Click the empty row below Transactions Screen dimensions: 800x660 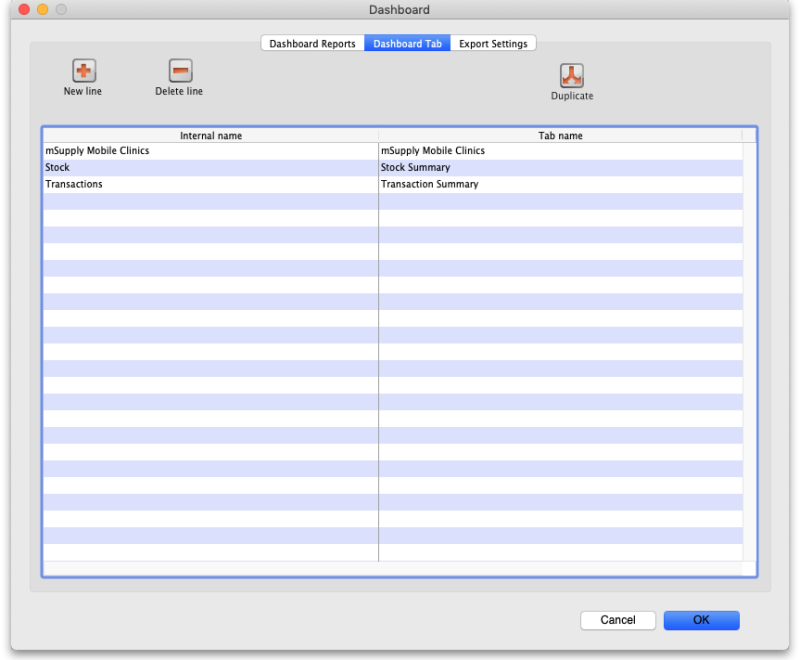coord(200,200)
